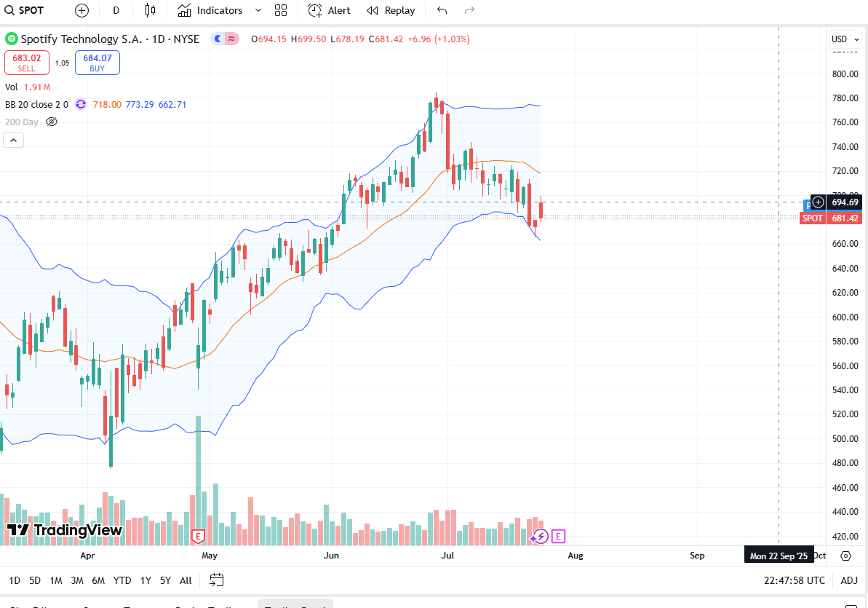Select the BB 20 close 2 0 legend
This screenshot has width=868, height=608.
(x=36, y=104)
